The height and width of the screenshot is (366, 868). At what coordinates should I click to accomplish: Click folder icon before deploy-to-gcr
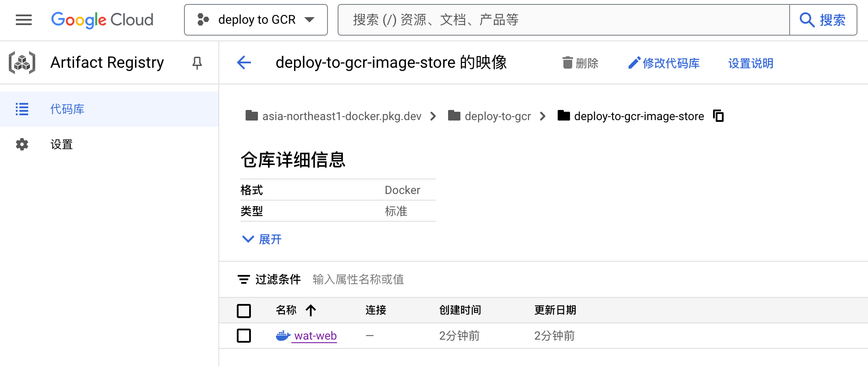click(x=454, y=116)
